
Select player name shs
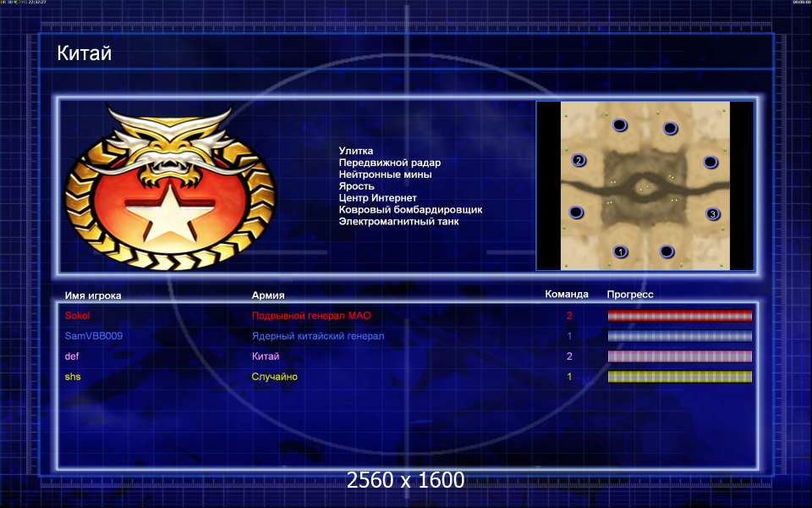click(x=73, y=377)
